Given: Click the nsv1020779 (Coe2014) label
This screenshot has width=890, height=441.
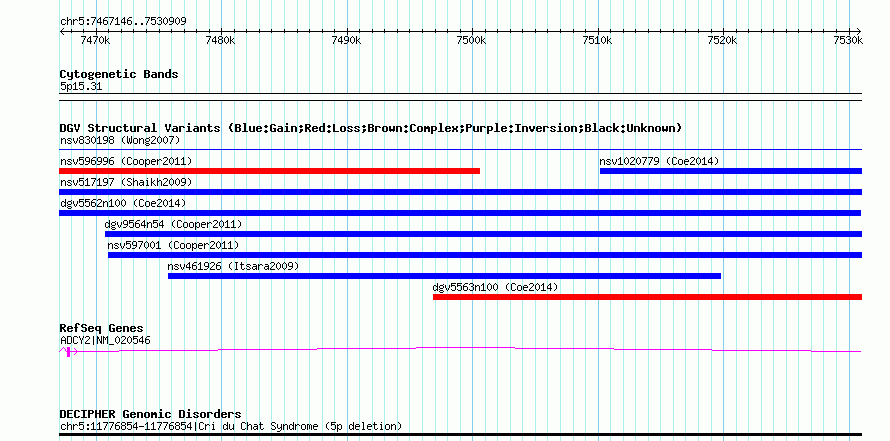Looking at the screenshot, I should click(x=659, y=161).
